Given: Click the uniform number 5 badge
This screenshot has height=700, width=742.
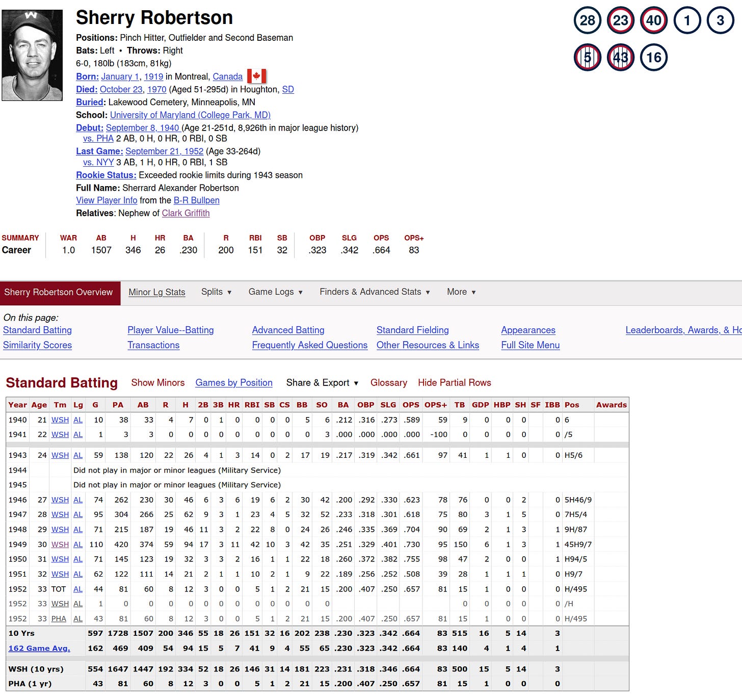Looking at the screenshot, I should pyautogui.click(x=587, y=57).
